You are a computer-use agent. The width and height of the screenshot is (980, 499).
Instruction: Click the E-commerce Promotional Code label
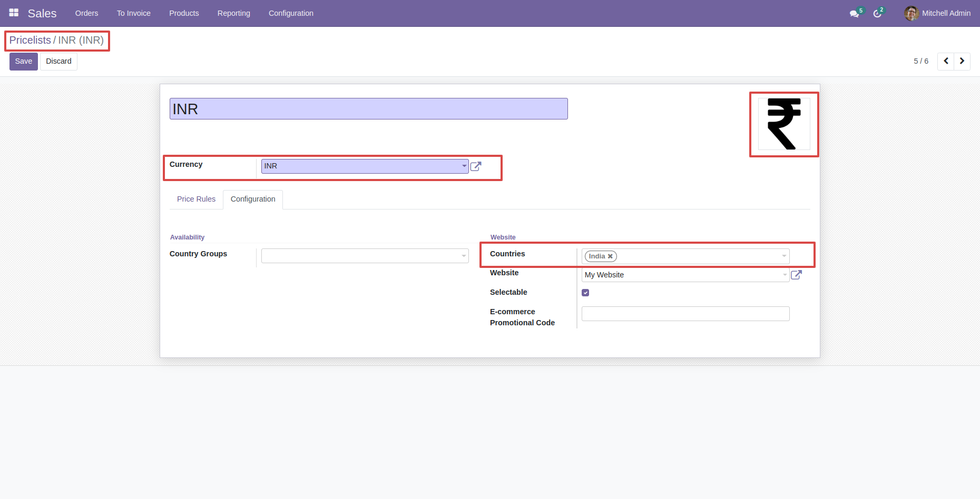[522, 317]
